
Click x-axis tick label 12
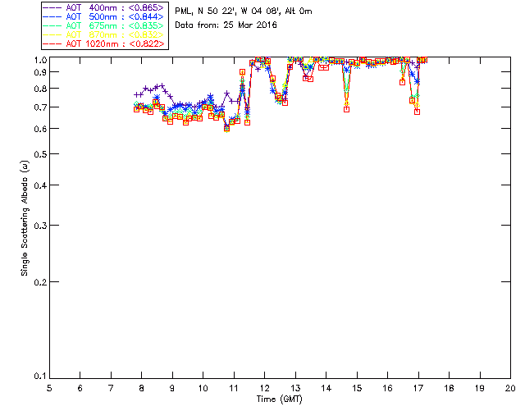[x=264, y=388]
